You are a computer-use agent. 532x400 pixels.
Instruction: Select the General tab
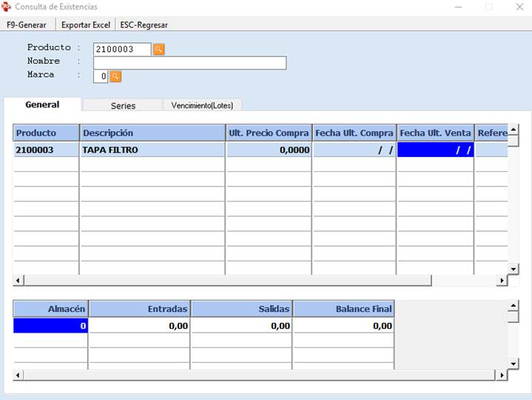42,104
